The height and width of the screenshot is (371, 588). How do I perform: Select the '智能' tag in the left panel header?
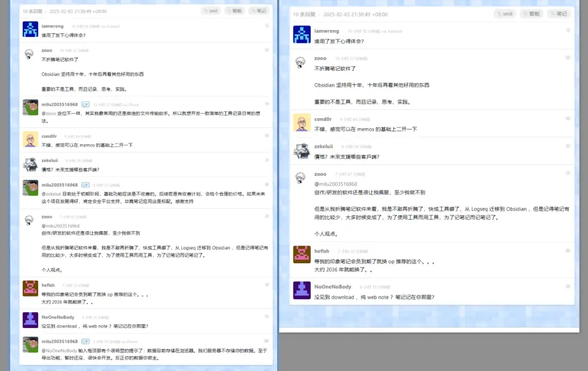click(234, 11)
